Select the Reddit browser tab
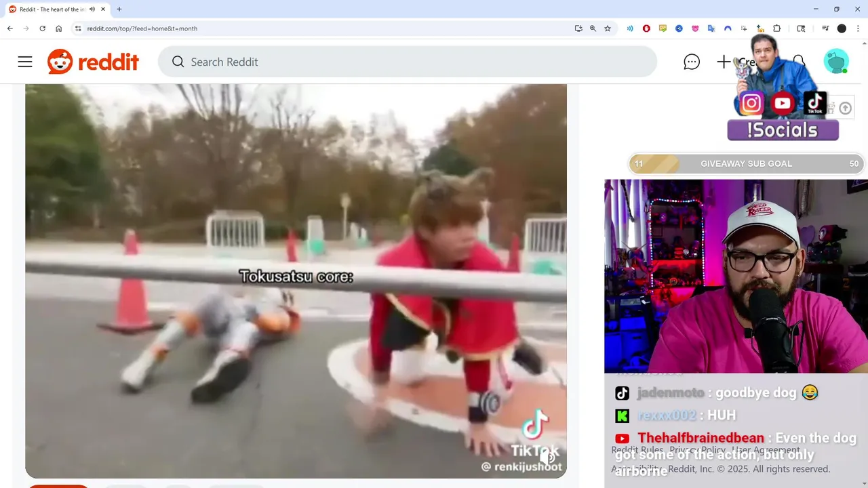This screenshot has height=488, width=868. coord(58,9)
